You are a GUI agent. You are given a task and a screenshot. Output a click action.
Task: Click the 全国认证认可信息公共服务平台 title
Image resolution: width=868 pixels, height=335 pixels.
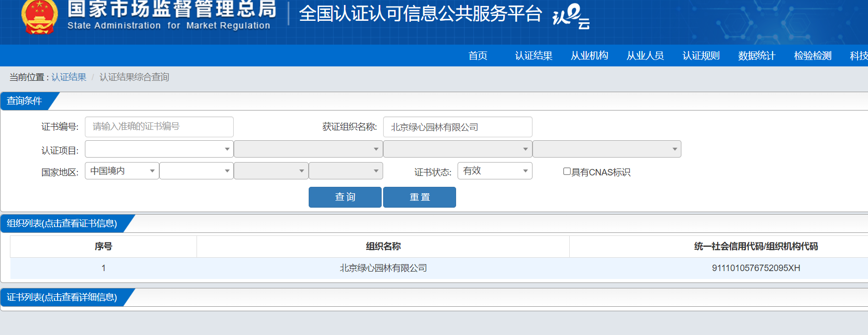coord(420,14)
